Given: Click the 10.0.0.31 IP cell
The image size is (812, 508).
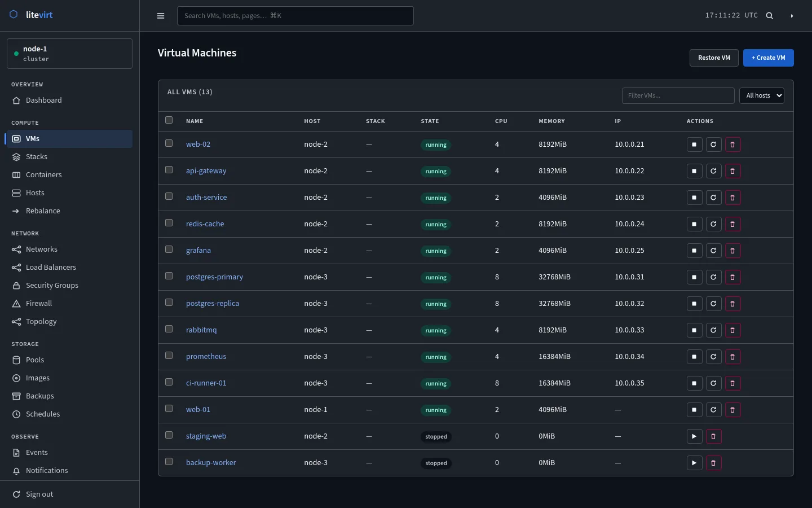Looking at the screenshot, I should tap(629, 277).
